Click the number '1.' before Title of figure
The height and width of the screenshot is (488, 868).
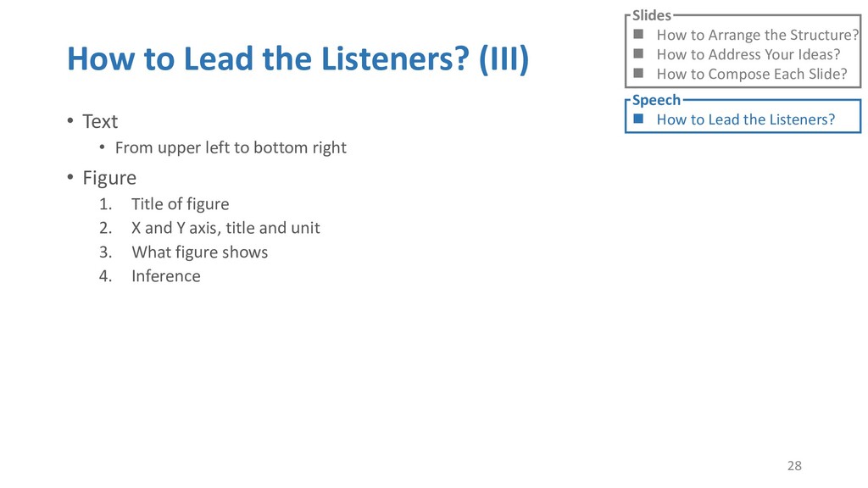coord(105,204)
